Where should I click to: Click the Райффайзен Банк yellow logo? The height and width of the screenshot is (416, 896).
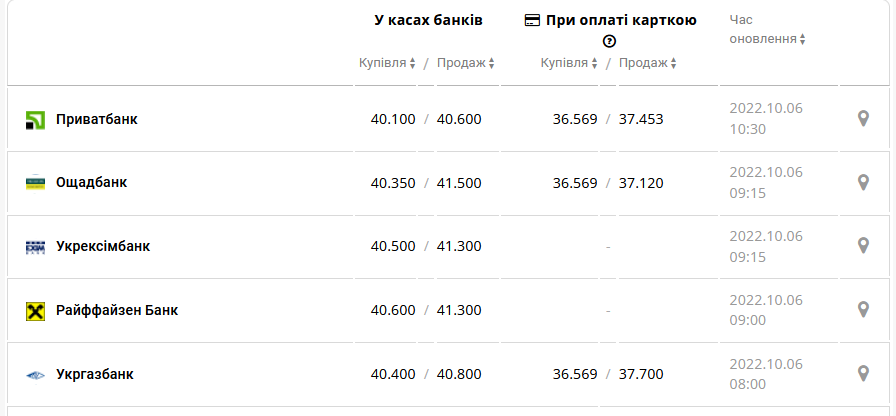point(35,311)
